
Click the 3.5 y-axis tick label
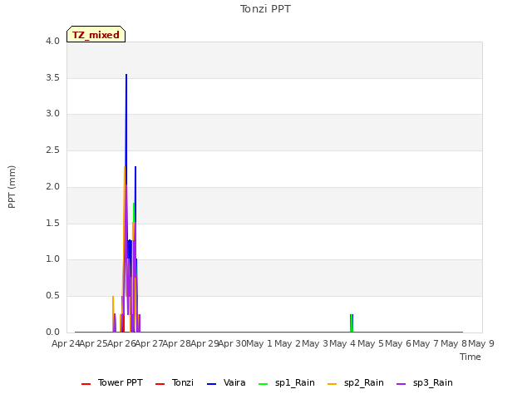[x=52, y=77]
